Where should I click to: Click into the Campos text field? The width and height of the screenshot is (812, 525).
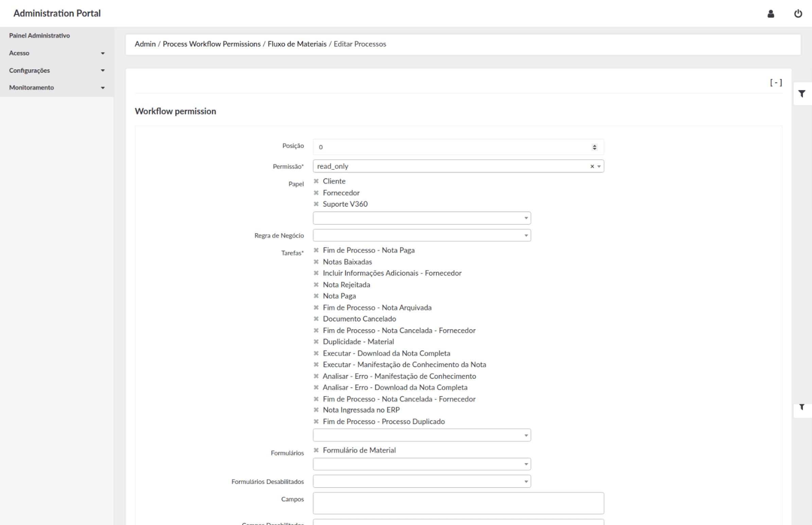tap(458, 503)
